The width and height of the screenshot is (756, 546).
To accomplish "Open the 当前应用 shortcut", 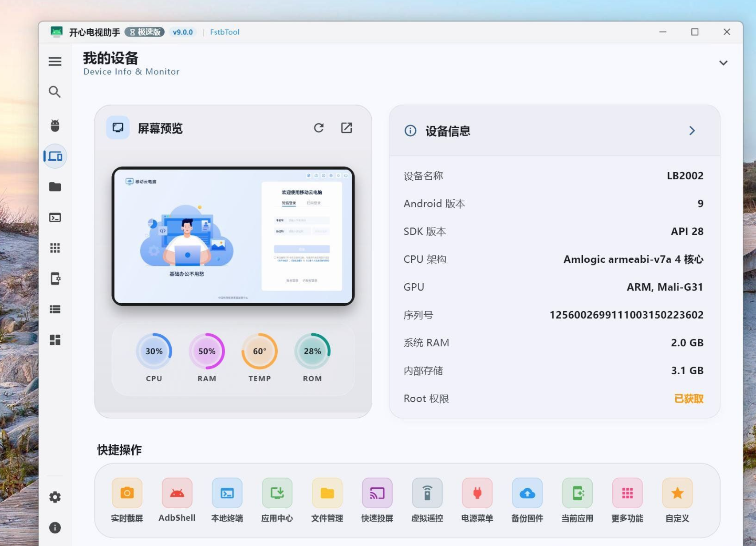I will coord(577,501).
